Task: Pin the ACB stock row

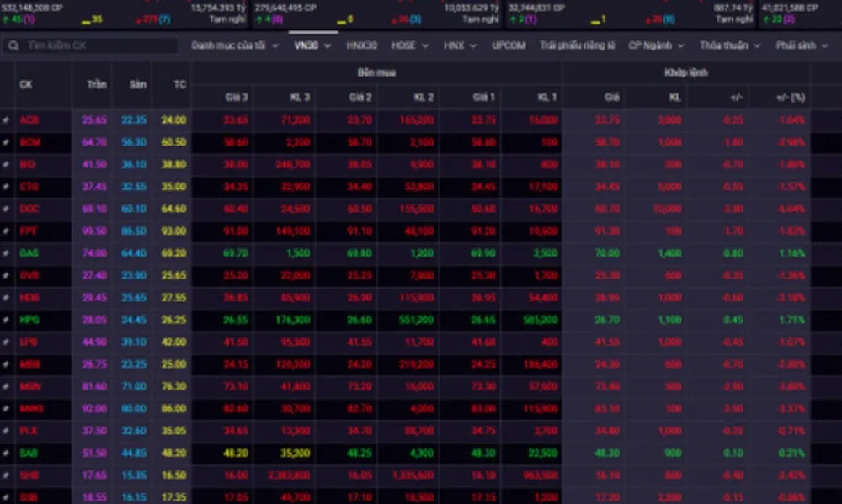Action: 7,120
